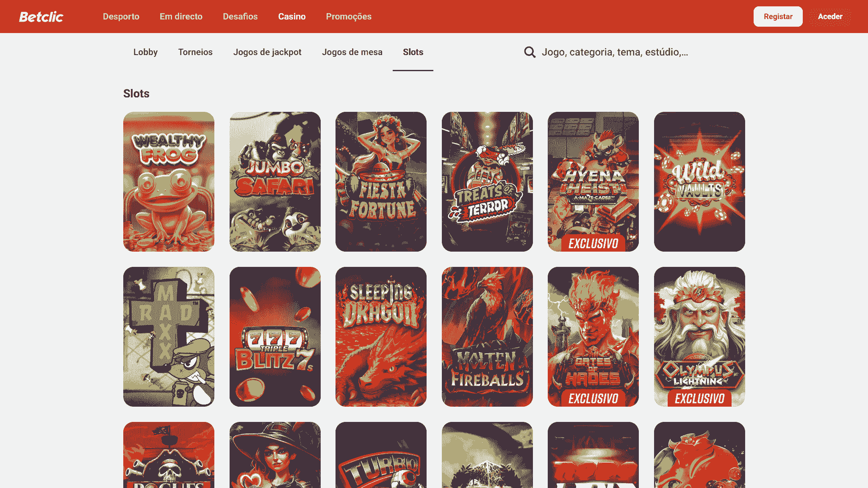Switch to the Torneios tab
Viewport: 868px width, 488px height.
click(x=195, y=52)
